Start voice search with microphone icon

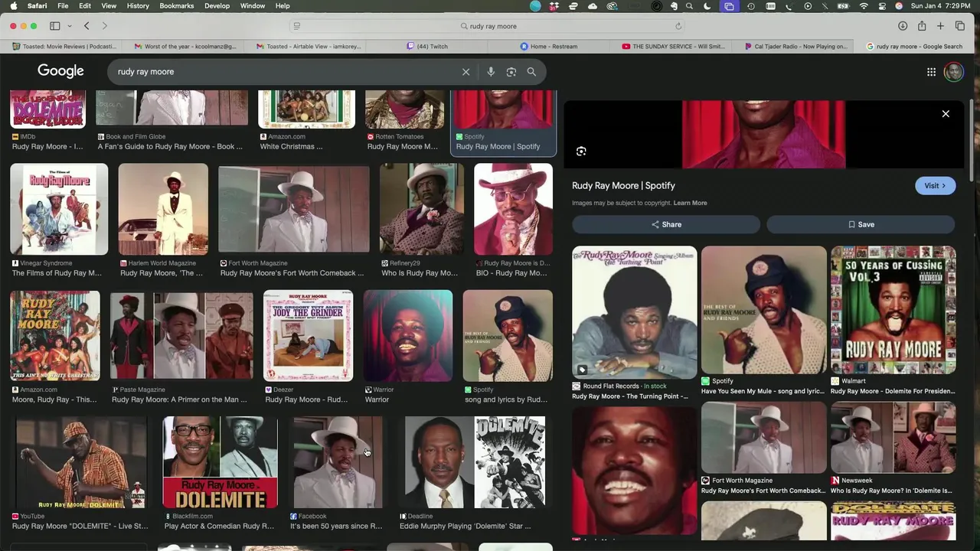tap(491, 72)
